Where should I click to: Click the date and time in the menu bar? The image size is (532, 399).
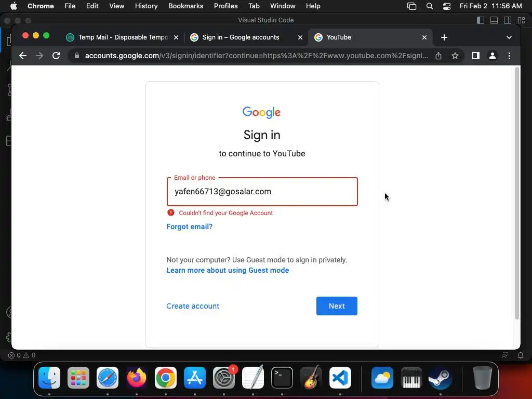pos(490,6)
